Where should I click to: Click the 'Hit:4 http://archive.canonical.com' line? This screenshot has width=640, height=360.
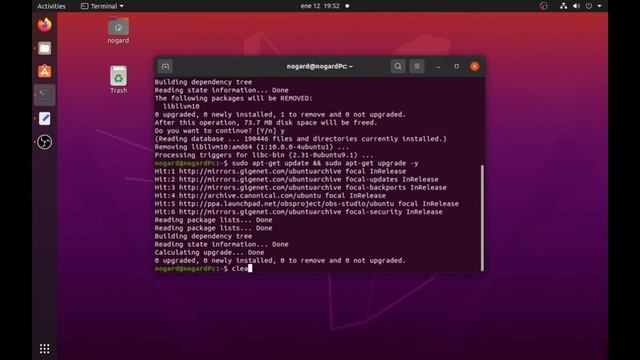270,196
